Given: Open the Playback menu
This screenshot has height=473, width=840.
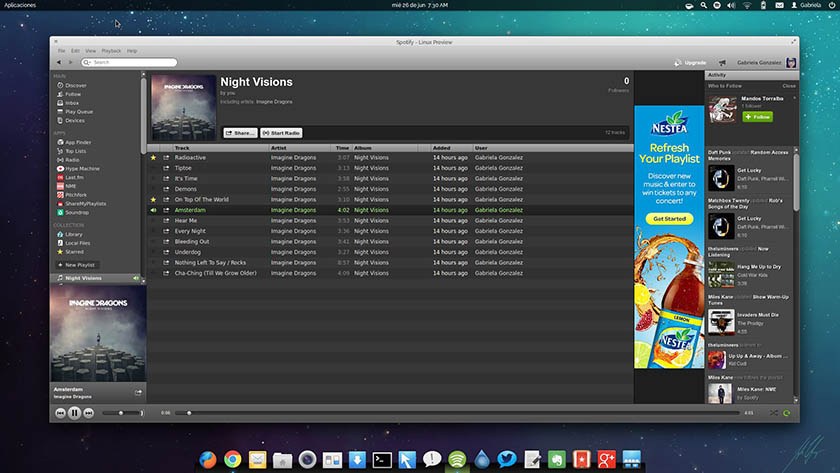Looking at the screenshot, I should point(111,51).
